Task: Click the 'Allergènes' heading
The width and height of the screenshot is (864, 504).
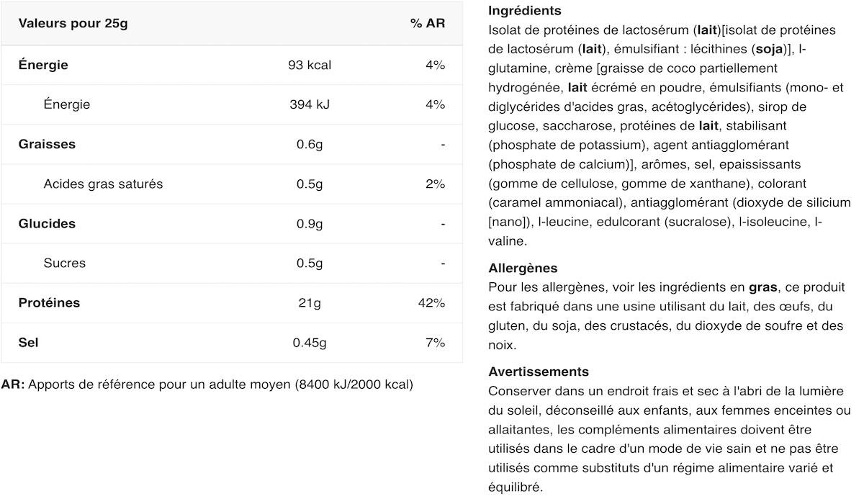Action: [523, 268]
